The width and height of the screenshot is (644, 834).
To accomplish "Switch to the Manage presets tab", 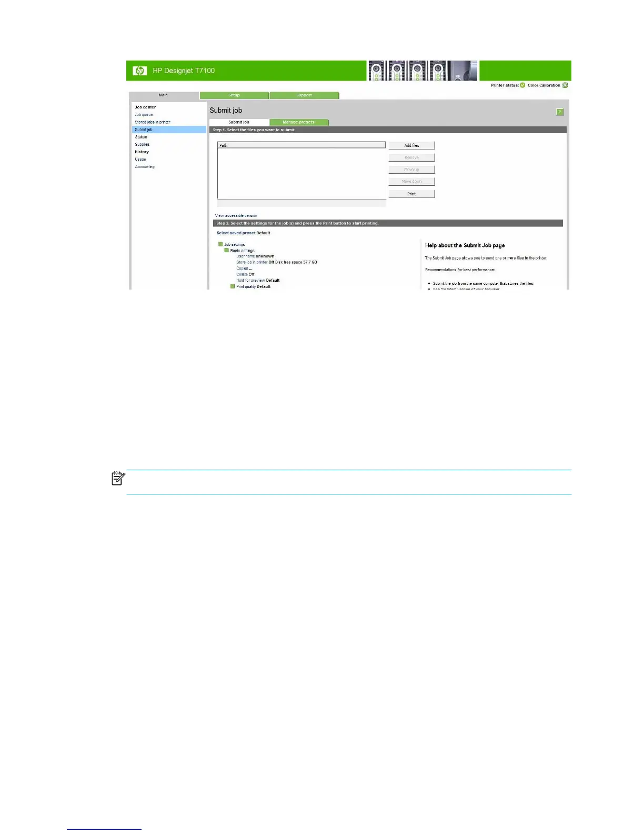I will click(298, 122).
